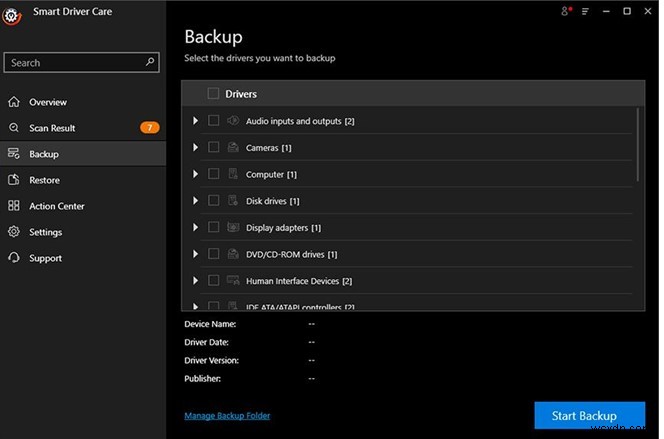Click the search magnifier icon

[150, 62]
